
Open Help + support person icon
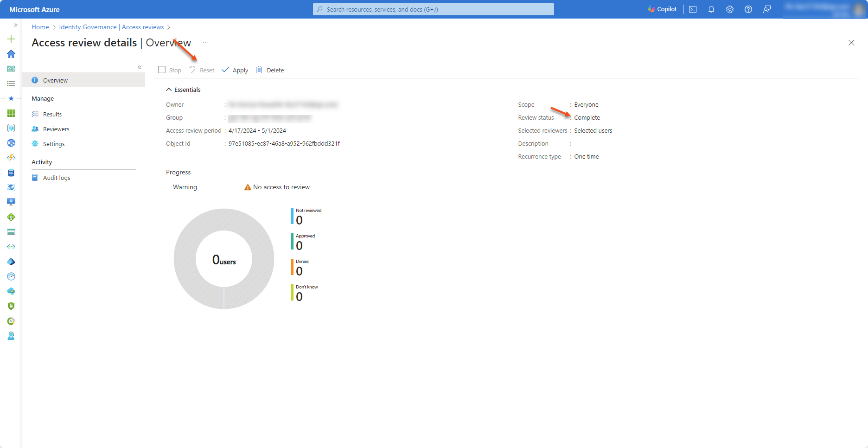click(11, 336)
